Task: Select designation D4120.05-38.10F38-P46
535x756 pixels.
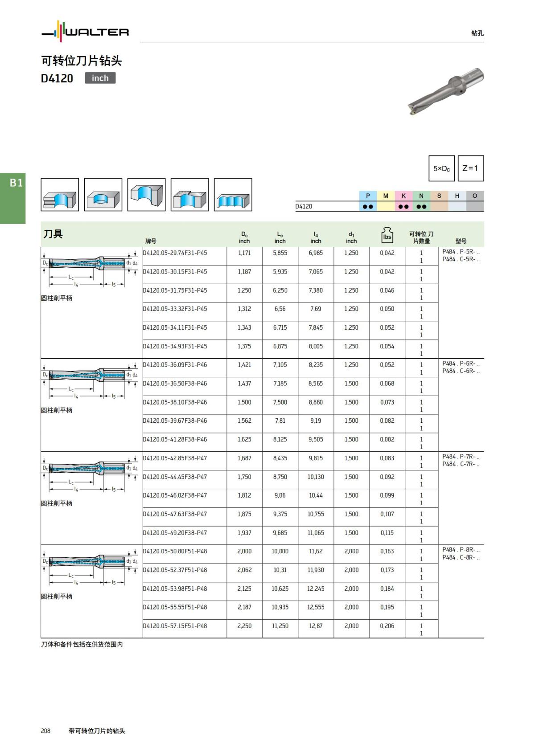Action: tap(175, 402)
